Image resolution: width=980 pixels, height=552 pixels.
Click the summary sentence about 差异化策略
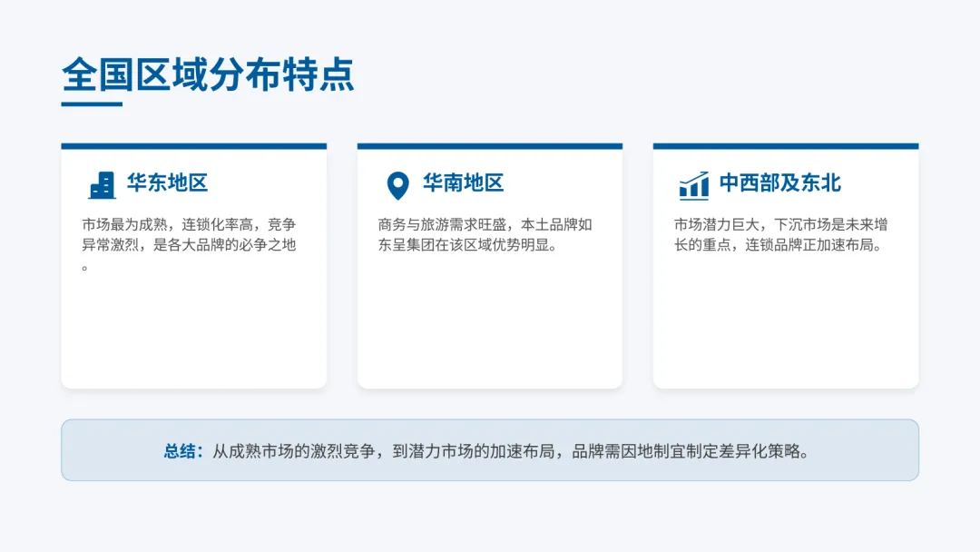click(513, 448)
